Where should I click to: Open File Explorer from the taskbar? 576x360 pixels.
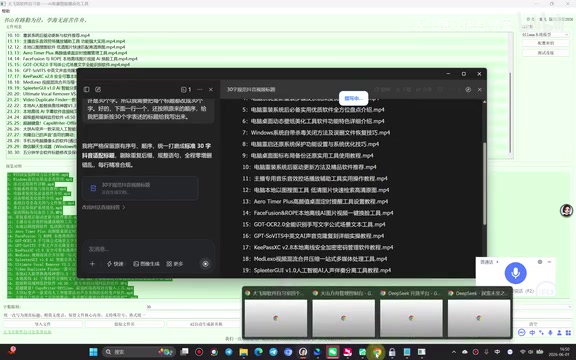[x=244, y=352]
